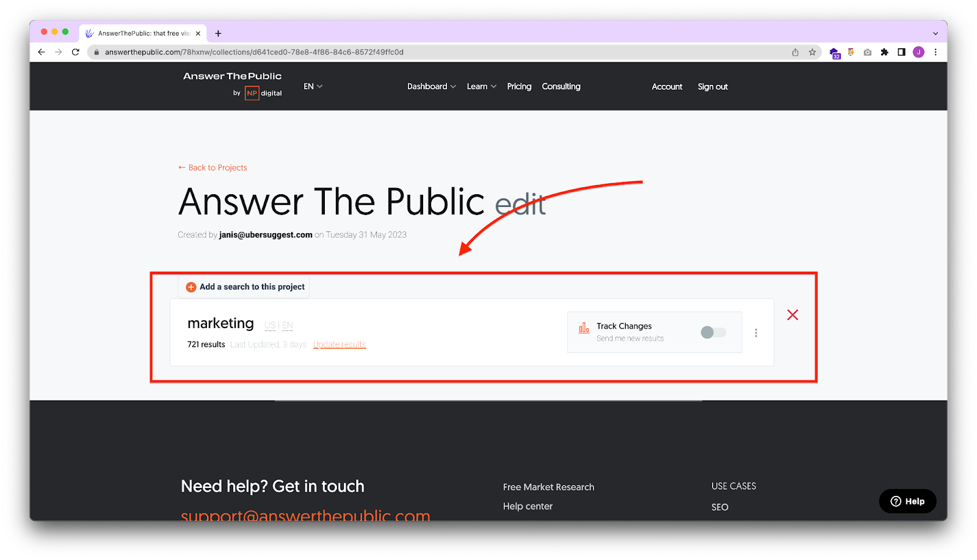Click edit next to the project title
Screen dimensions: 977x560
pyautogui.click(x=520, y=205)
